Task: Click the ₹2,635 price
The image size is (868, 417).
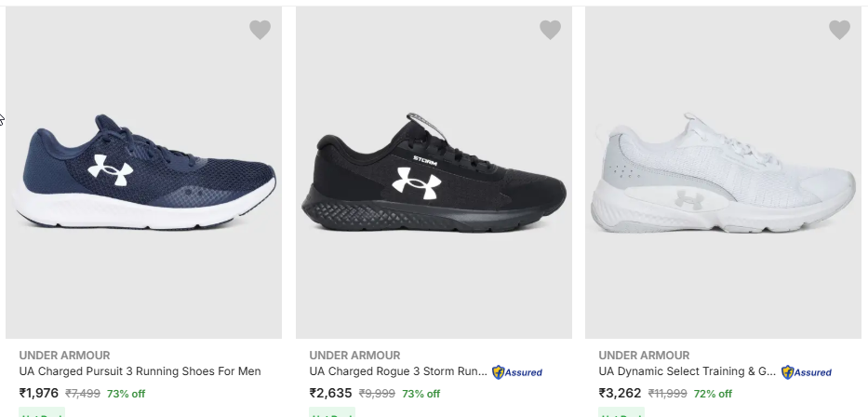Action: [330, 393]
